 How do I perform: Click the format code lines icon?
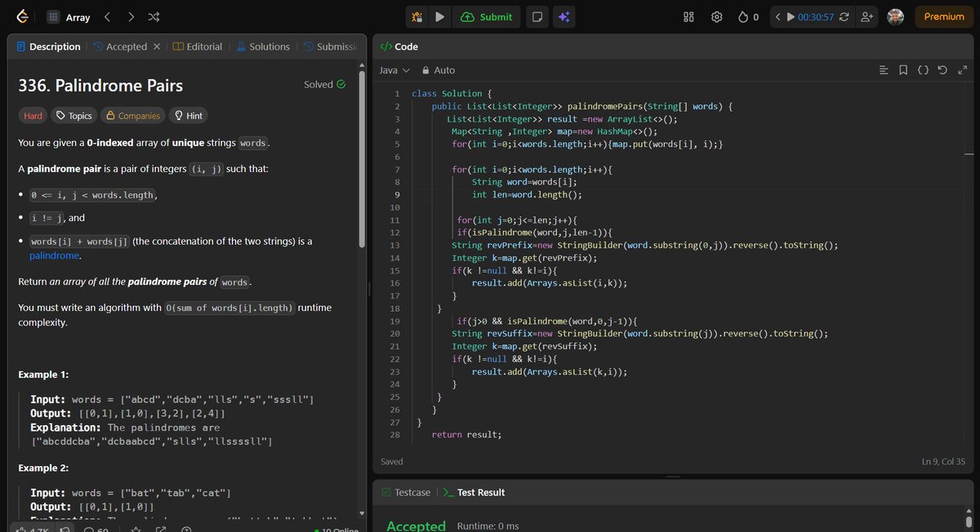[884, 70]
